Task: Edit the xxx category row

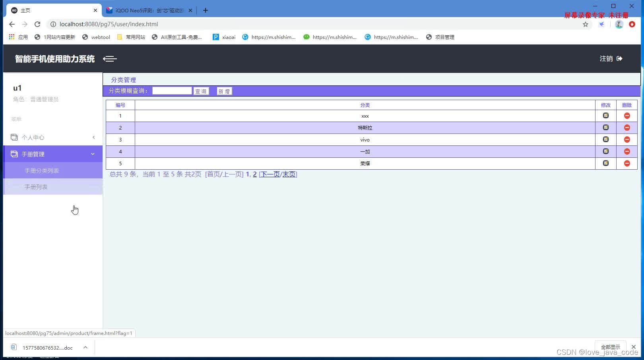Action: coord(605,116)
